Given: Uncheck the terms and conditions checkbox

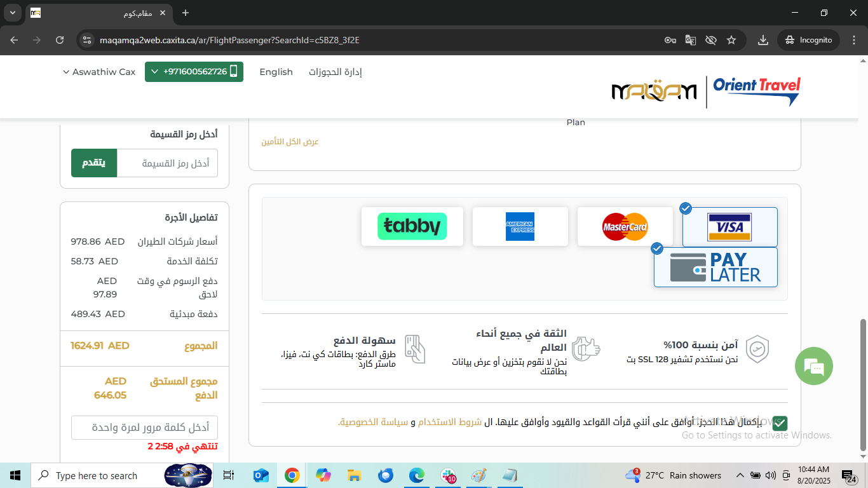Looking at the screenshot, I should [x=780, y=423].
